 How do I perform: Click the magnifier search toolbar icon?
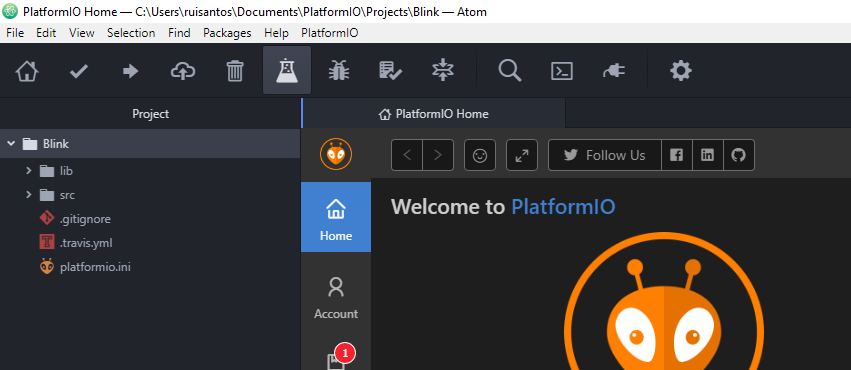tap(510, 71)
